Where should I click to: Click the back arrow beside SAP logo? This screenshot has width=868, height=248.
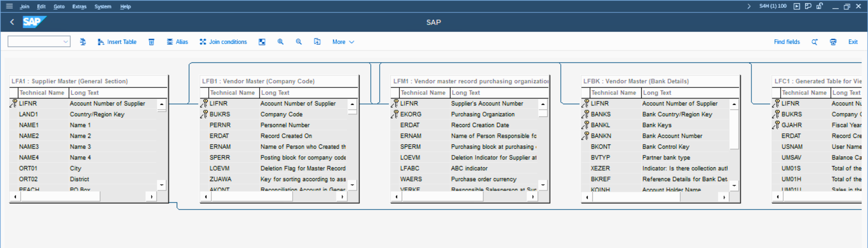coord(12,22)
